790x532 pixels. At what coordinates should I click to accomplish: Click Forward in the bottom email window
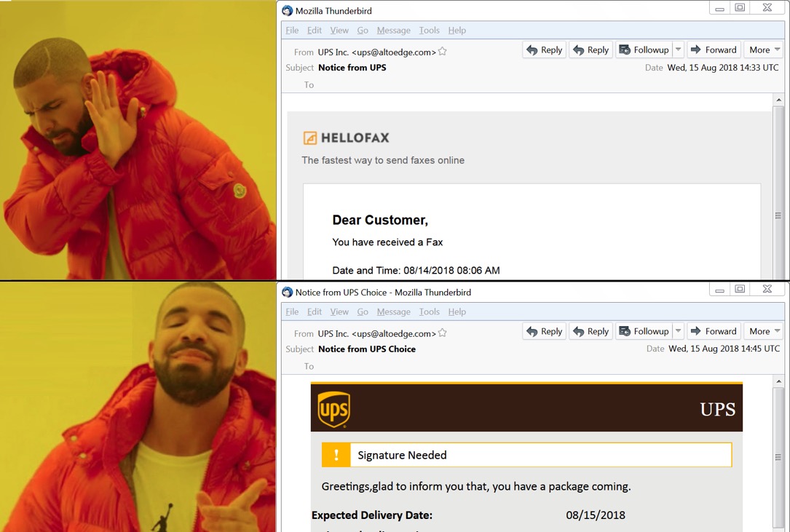(714, 331)
